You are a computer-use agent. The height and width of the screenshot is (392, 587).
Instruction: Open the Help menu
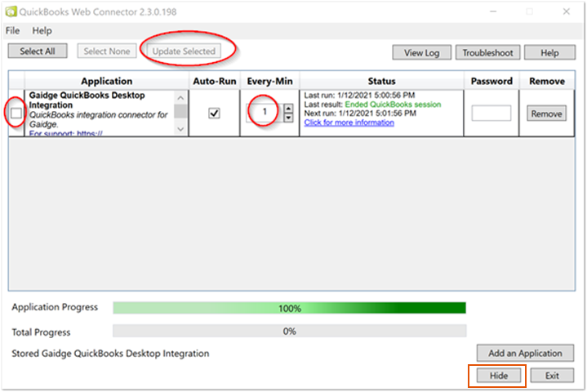(x=42, y=31)
